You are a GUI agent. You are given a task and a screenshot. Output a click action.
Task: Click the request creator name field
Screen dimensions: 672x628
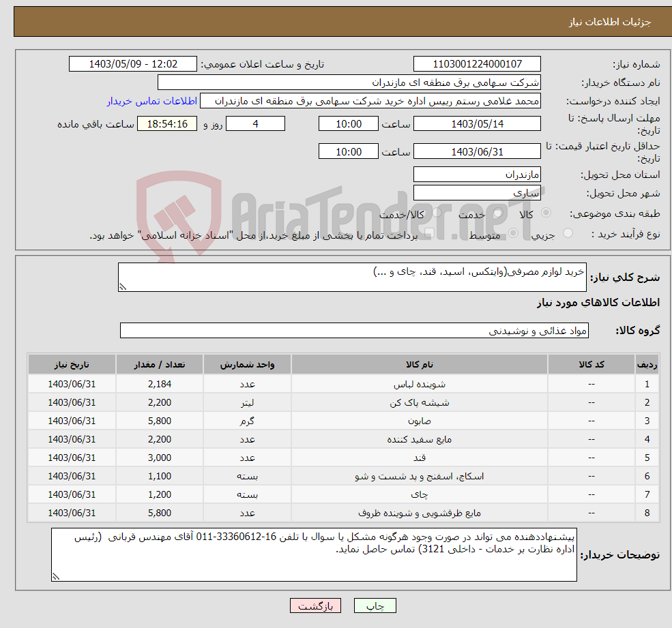(370, 101)
